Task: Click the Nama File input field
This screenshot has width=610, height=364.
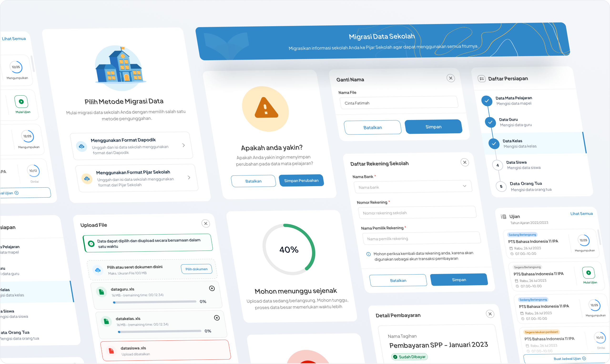Action: point(399,103)
